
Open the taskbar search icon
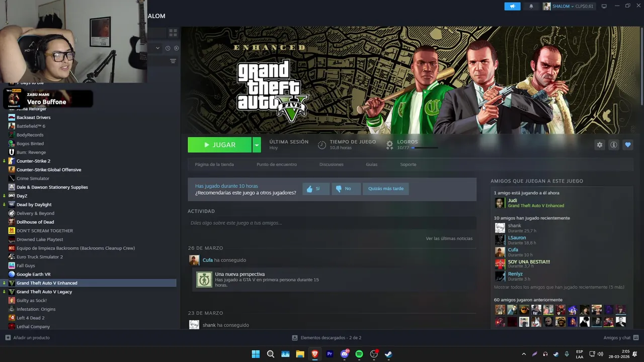pyautogui.click(x=270, y=354)
